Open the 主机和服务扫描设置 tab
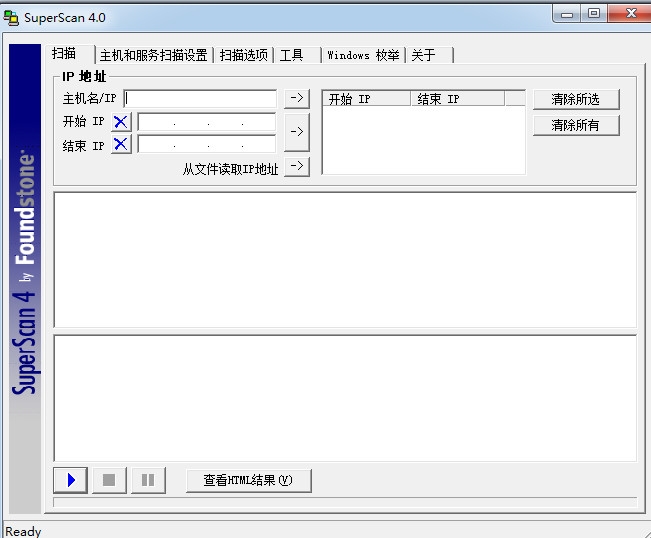Screen dimensions: 651x538 tap(154, 55)
